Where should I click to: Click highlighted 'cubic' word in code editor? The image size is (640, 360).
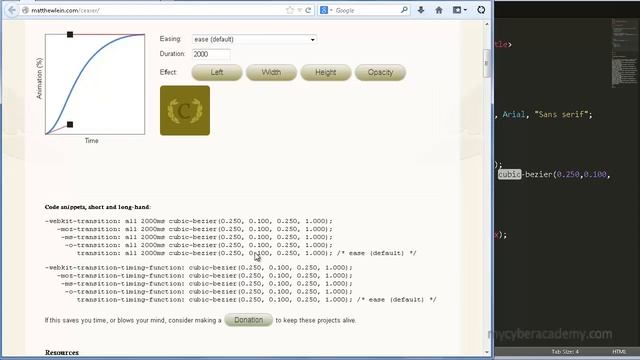point(509,174)
